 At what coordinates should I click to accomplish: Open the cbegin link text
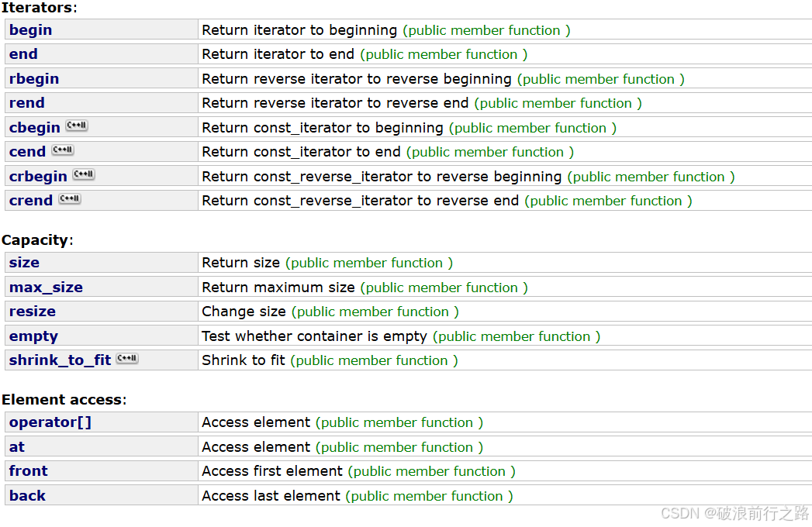(x=35, y=128)
